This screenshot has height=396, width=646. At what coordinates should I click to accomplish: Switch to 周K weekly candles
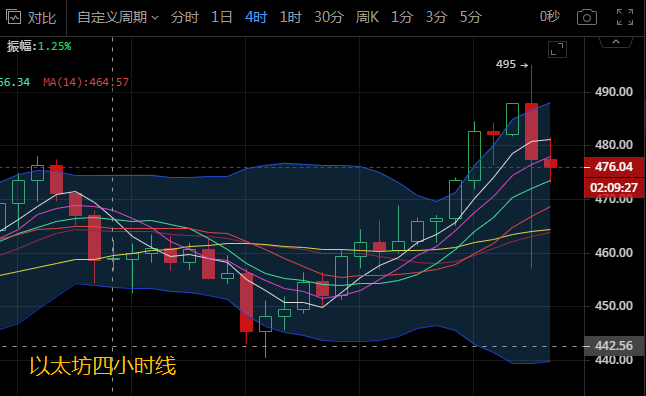tap(367, 17)
